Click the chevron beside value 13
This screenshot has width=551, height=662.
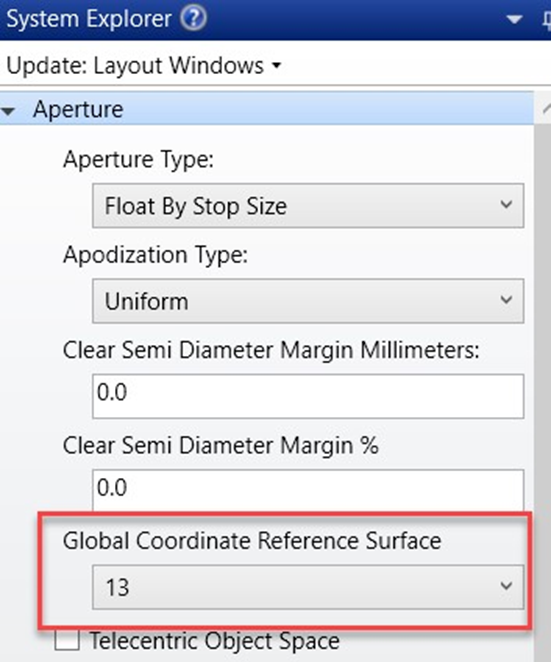(506, 586)
